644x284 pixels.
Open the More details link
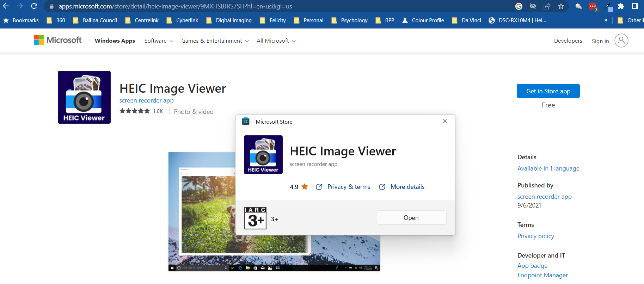(x=402, y=187)
